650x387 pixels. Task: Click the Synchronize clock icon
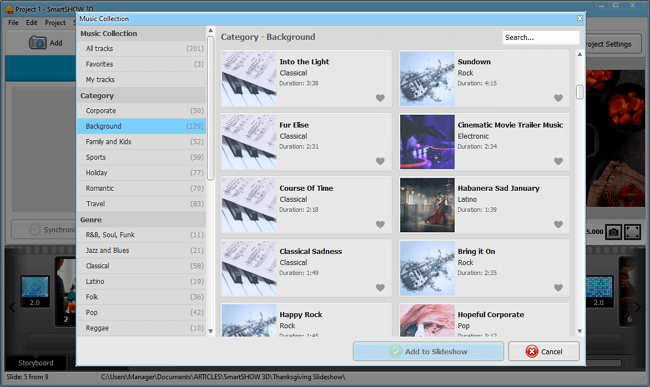35,230
